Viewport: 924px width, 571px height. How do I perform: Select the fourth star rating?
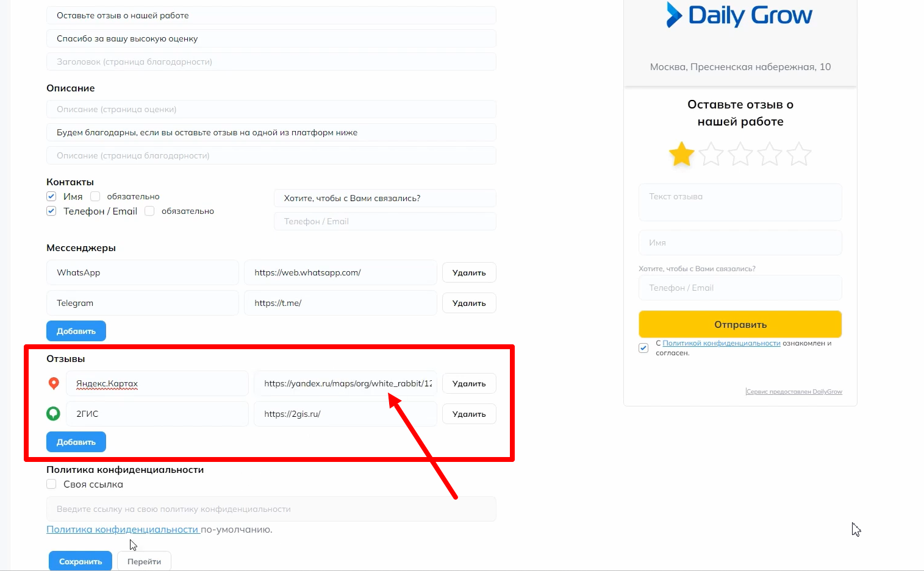[770, 154]
